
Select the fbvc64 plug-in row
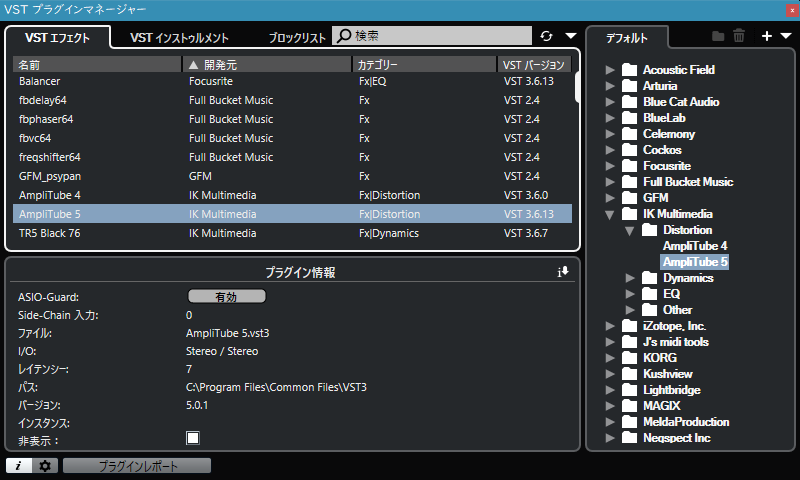[x=292, y=138]
